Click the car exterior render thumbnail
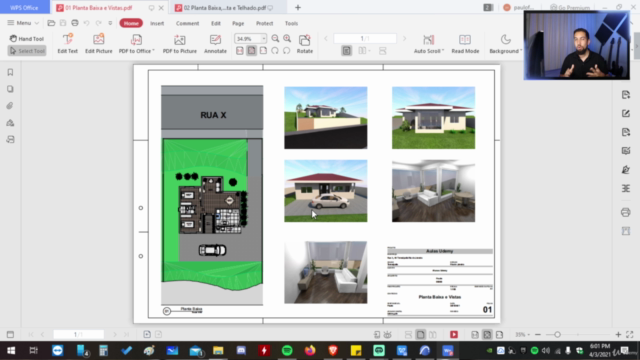 pos(326,191)
